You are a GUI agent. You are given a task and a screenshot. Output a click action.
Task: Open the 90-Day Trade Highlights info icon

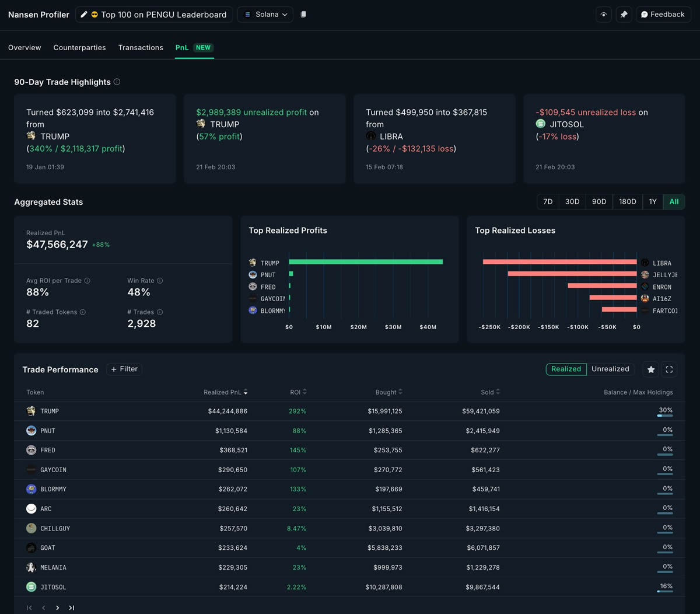point(117,82)
